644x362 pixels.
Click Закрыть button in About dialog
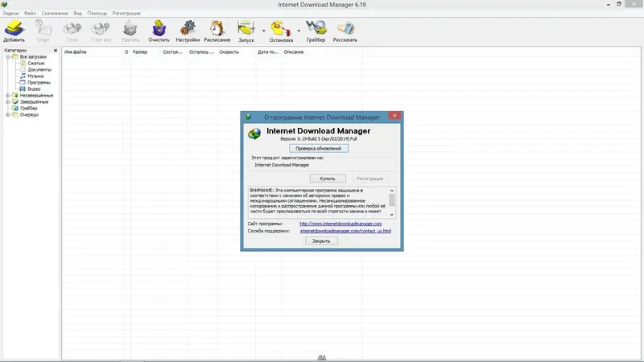click(x=321, y=241)
